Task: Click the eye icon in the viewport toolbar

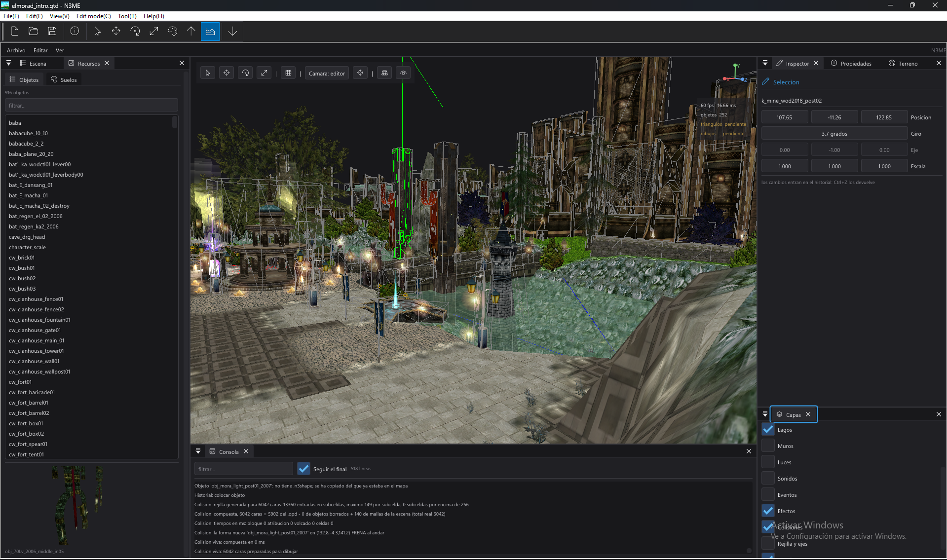Action: coord(403,73)
